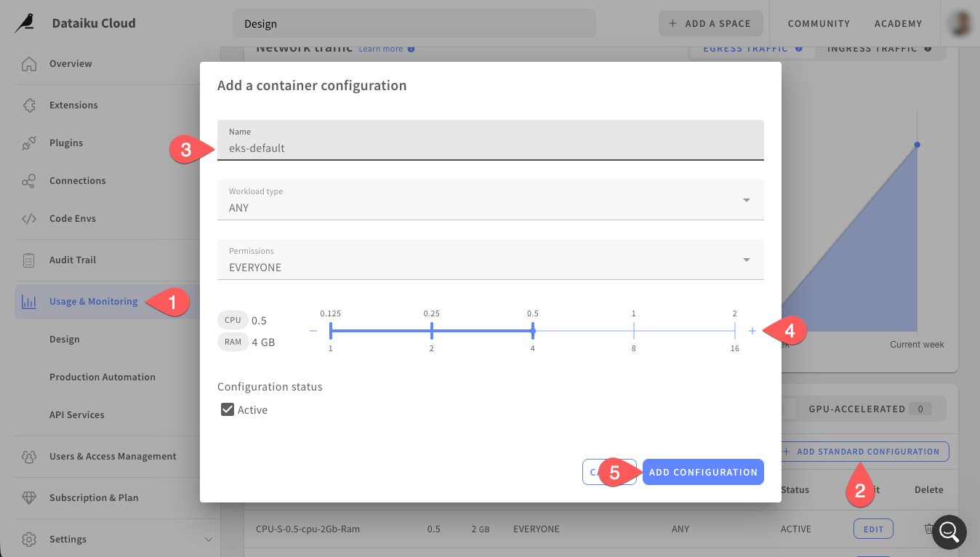Click the Design space field in header
The image size is (980, 557).
[414, 23]
